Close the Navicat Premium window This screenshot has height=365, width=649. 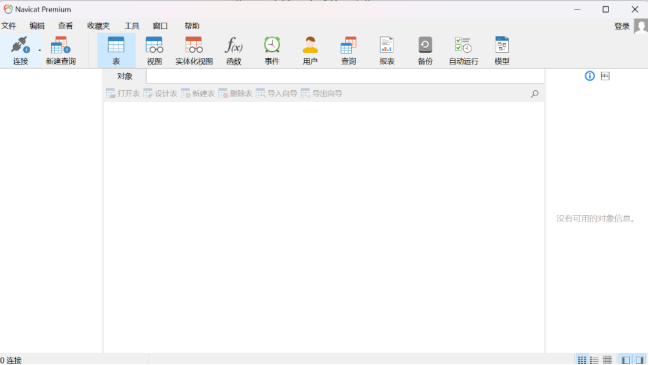point(635,9)
